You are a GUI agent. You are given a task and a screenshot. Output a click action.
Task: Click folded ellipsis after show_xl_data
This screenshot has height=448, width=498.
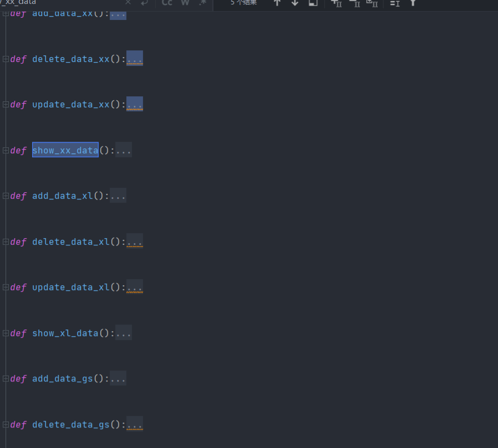click(x=124, y=333)
